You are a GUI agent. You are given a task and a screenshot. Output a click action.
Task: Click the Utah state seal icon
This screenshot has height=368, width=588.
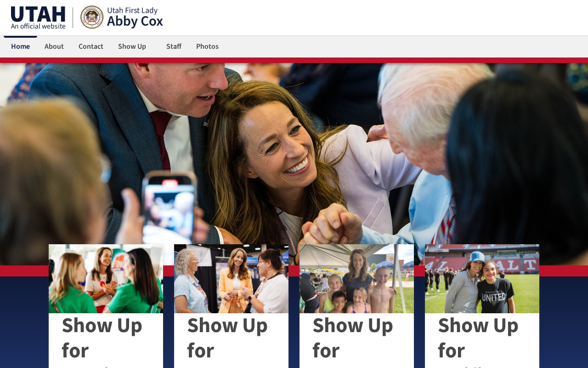pyautogui.click(x=92, y=17)
